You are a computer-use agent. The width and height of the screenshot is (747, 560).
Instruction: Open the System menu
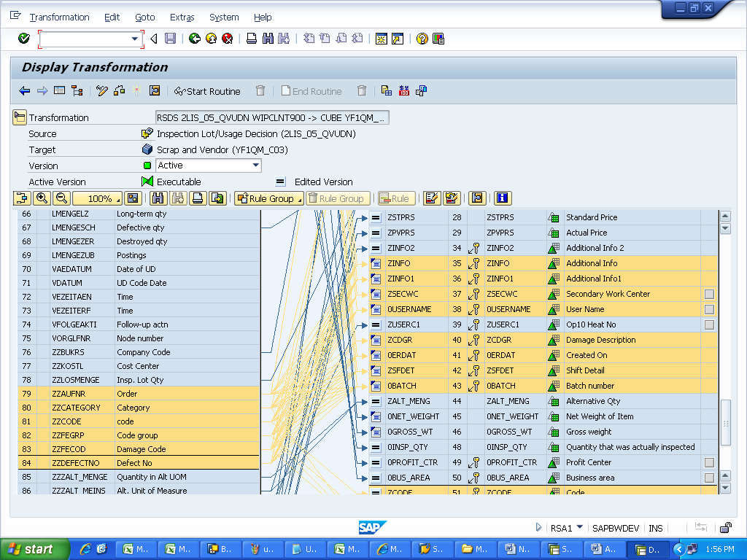coord(224,17)
